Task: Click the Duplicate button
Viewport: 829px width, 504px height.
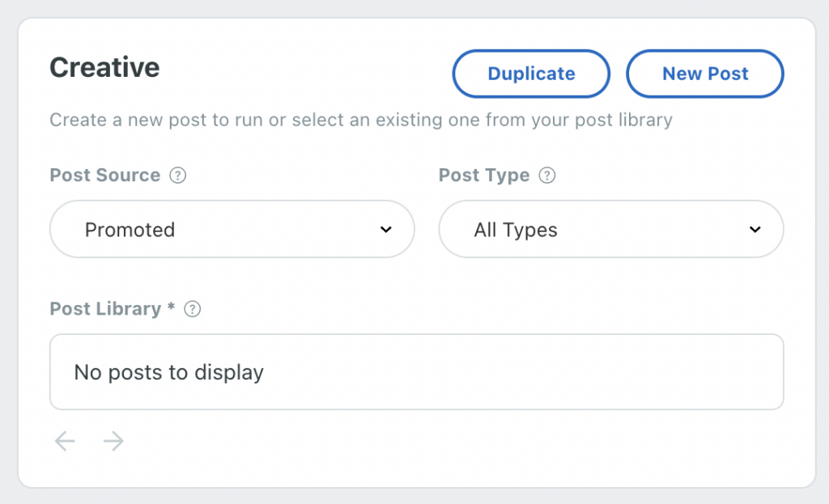Action: 530,74
